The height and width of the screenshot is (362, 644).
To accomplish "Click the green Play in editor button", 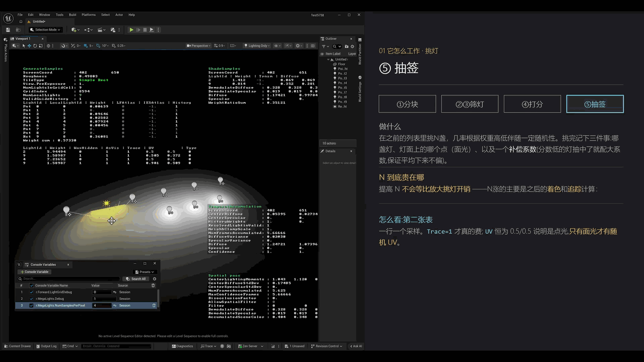I will coord(131,30).
